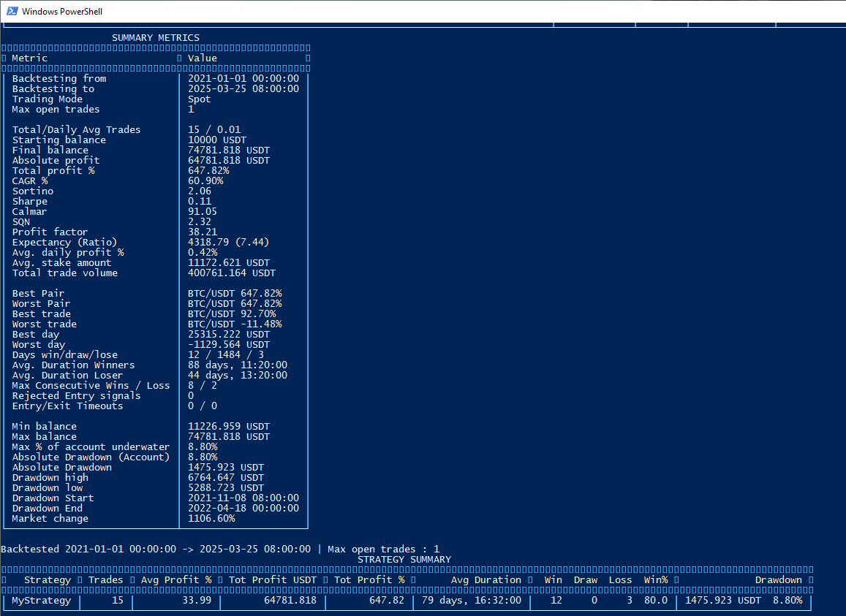This screenshot has height=616, width=846.
Task: Click Avg. Duration Loser value 44 days
Action: coord(238,376)
